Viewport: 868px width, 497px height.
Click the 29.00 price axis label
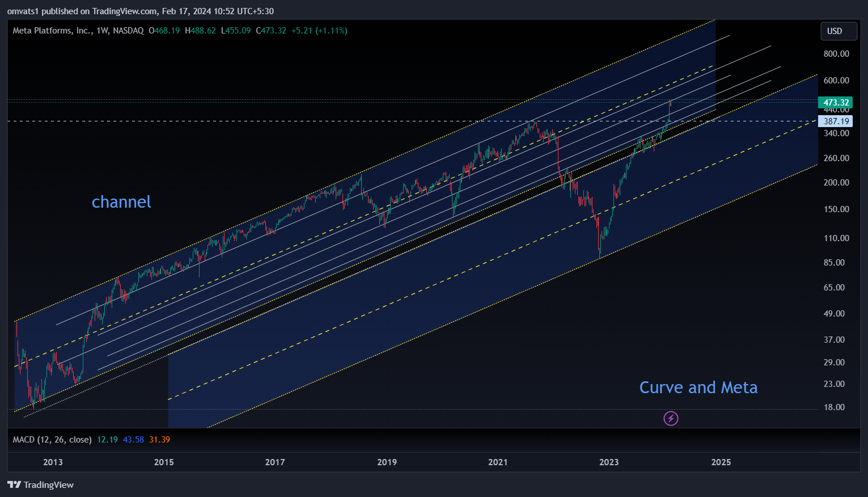pos(834,363)
